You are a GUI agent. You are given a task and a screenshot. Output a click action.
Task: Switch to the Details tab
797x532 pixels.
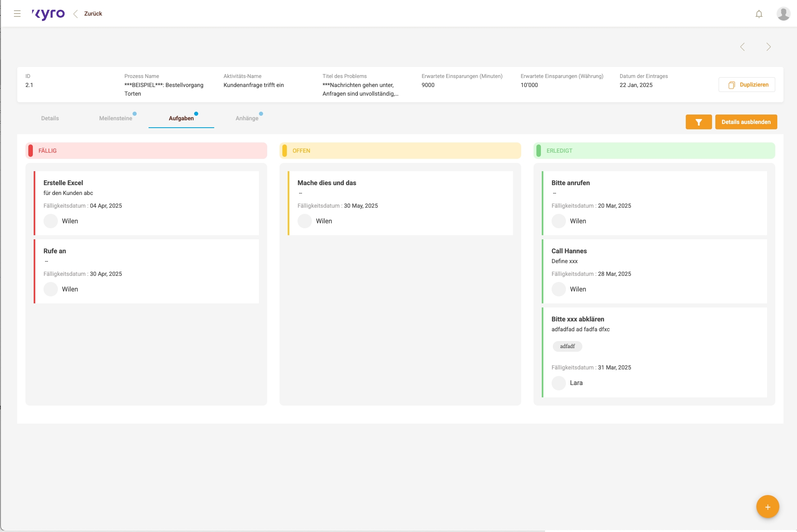point(50,118)
